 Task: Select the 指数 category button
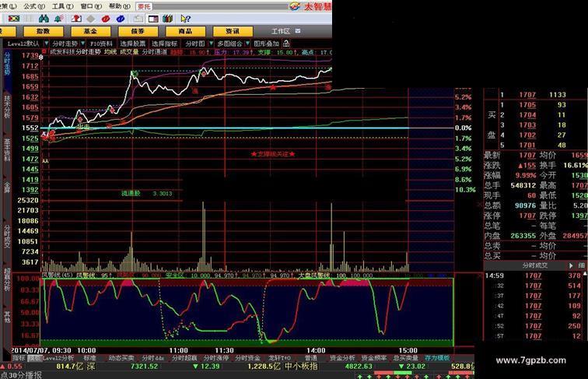click(x=43, y=31)
